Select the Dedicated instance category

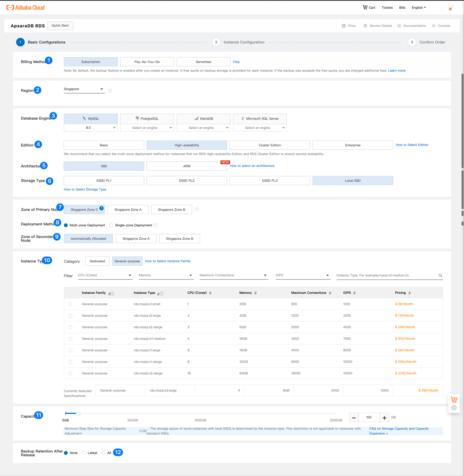point(97,261)
